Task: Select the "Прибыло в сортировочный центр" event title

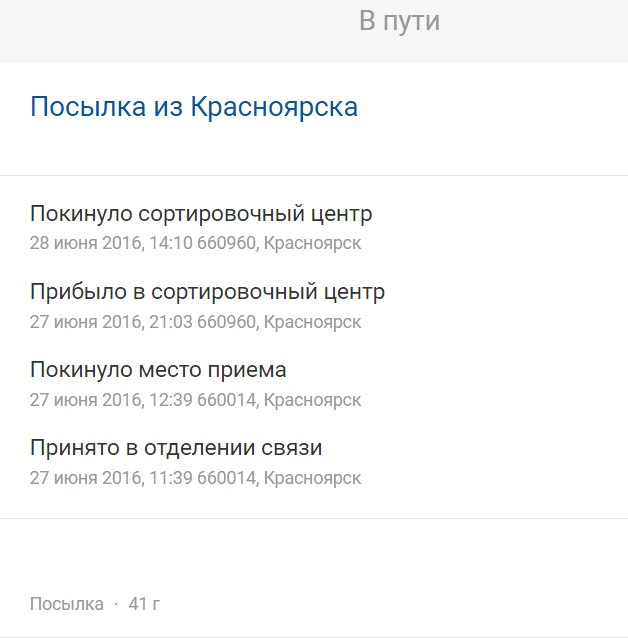Action: (x=207, y=292)
